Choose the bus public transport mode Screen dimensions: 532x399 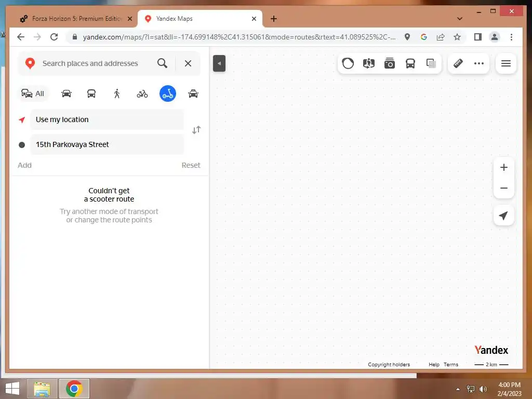click(91, 94)
